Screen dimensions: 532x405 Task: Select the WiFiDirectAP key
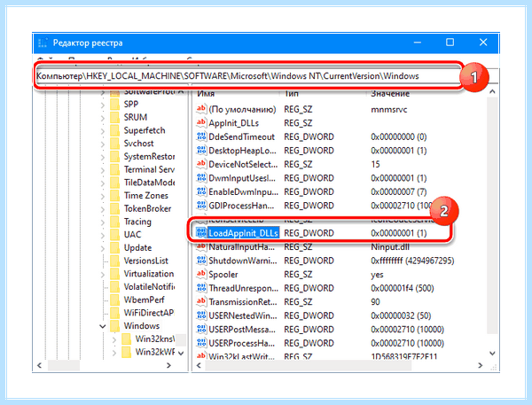click(x=149, y=313)
